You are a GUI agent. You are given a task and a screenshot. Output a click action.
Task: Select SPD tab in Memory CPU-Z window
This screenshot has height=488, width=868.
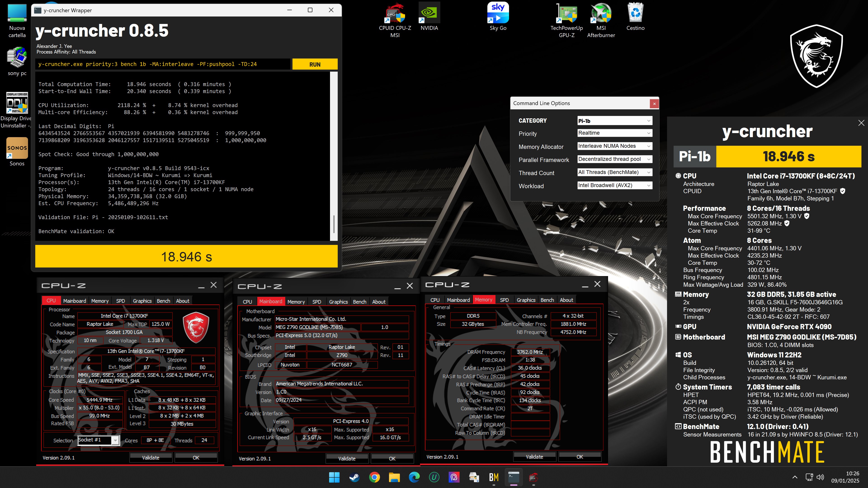504,300
